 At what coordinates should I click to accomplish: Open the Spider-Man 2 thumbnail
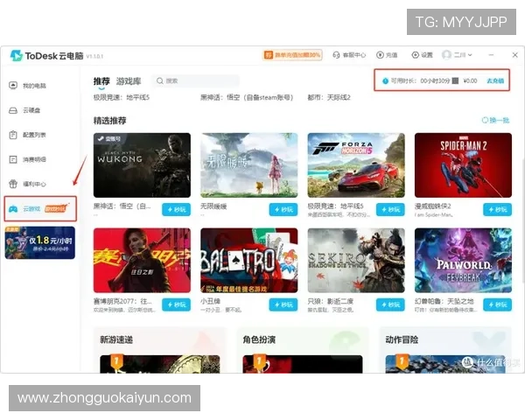463,165
